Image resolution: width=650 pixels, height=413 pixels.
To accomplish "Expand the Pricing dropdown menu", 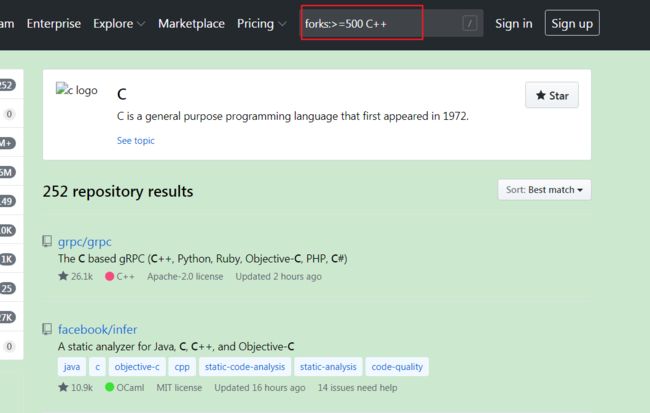I will [x=261, y=24].
